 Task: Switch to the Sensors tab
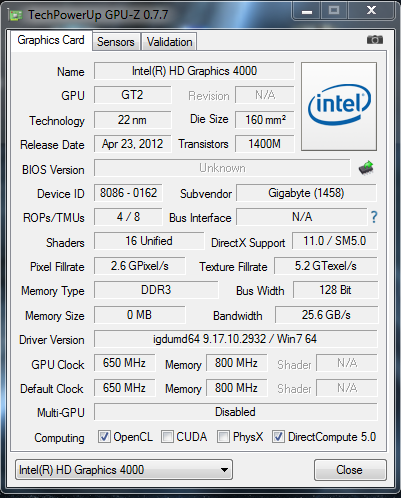click(116, 42)
